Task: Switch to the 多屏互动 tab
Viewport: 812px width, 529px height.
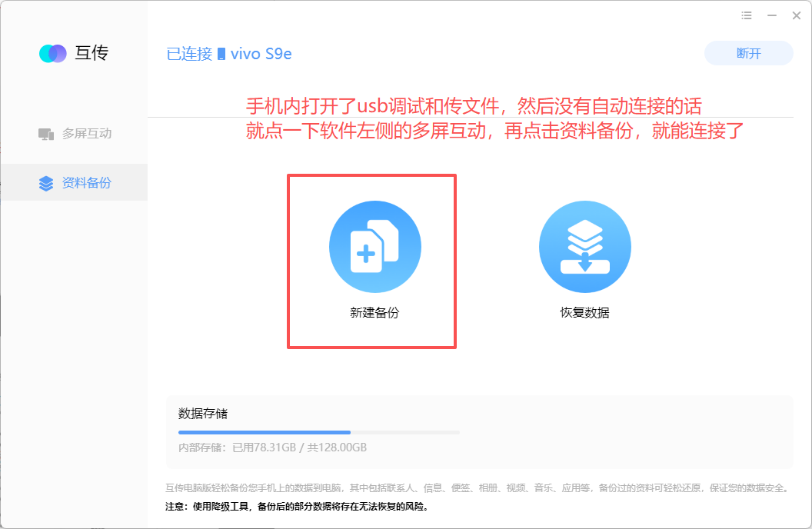Action: tap(74, 134)
